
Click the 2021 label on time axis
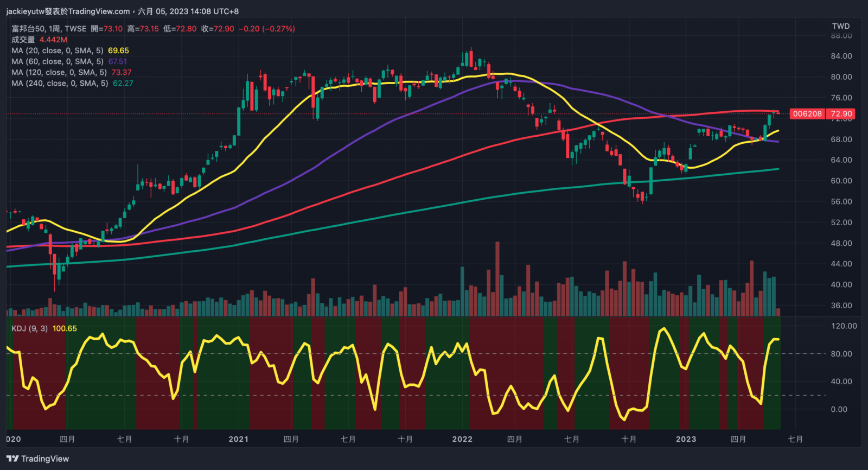(x=238, y=439)
